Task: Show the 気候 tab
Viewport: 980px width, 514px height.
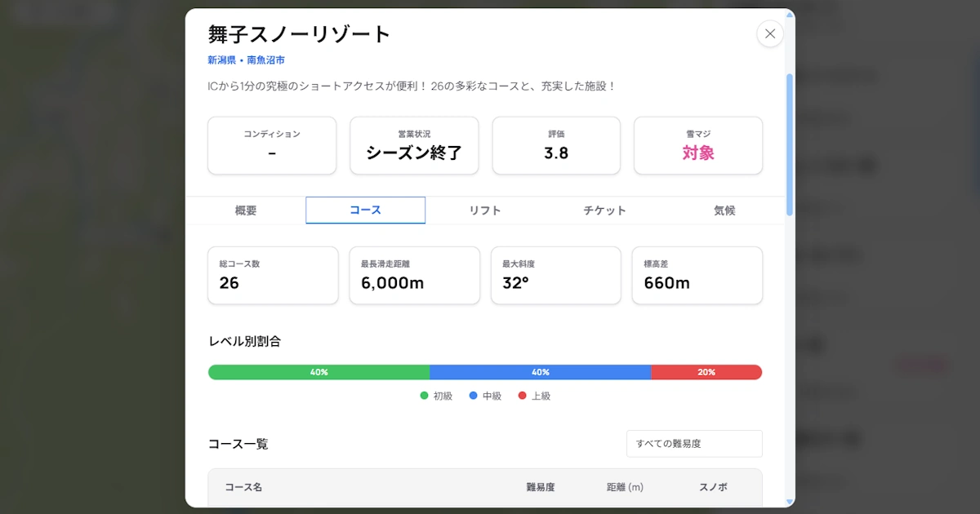Action: pyautogui.click(x=724, y=210)
